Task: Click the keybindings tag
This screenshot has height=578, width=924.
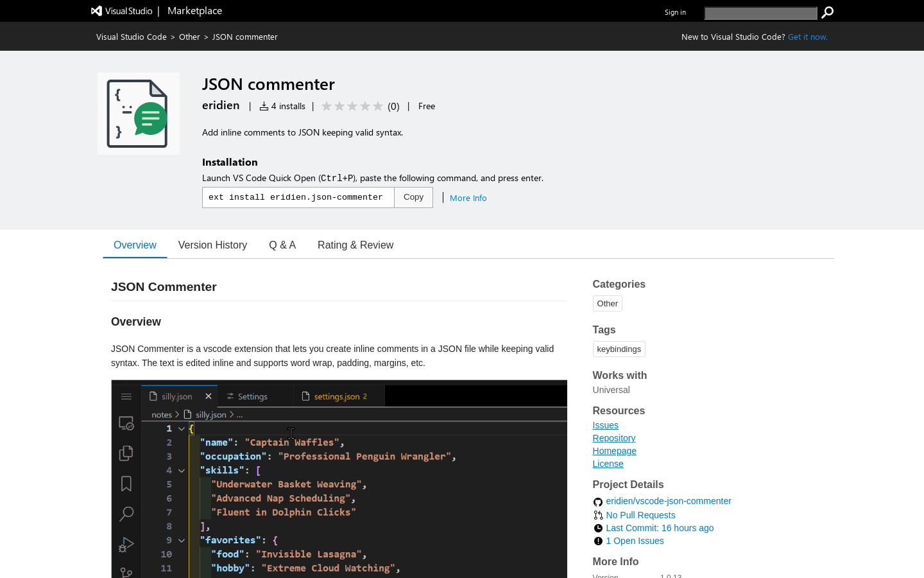Action: point(619,349)
